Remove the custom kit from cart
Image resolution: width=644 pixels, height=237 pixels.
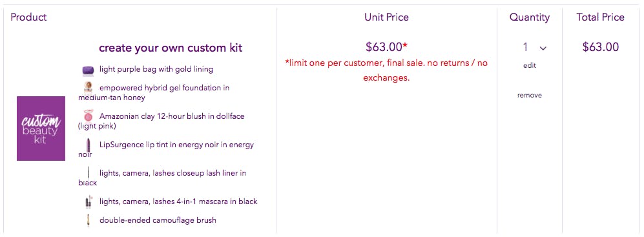[x=530, y=96]
